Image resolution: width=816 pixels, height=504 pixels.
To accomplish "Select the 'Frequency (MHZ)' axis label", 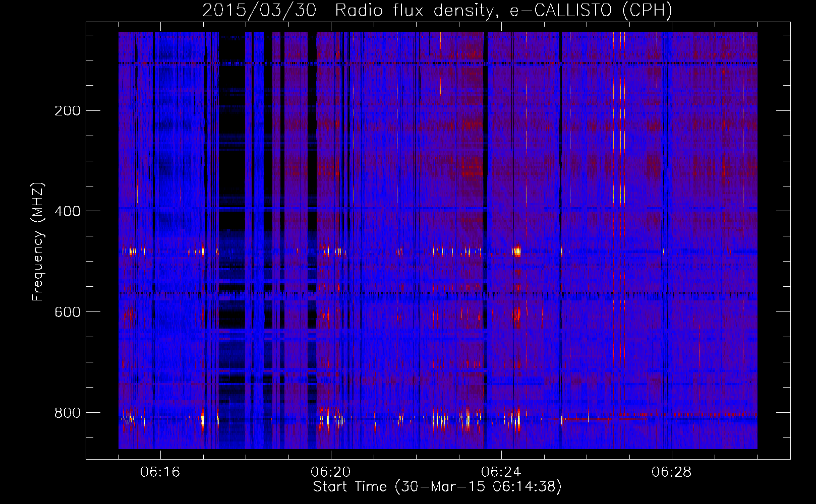I will point(38,242).
